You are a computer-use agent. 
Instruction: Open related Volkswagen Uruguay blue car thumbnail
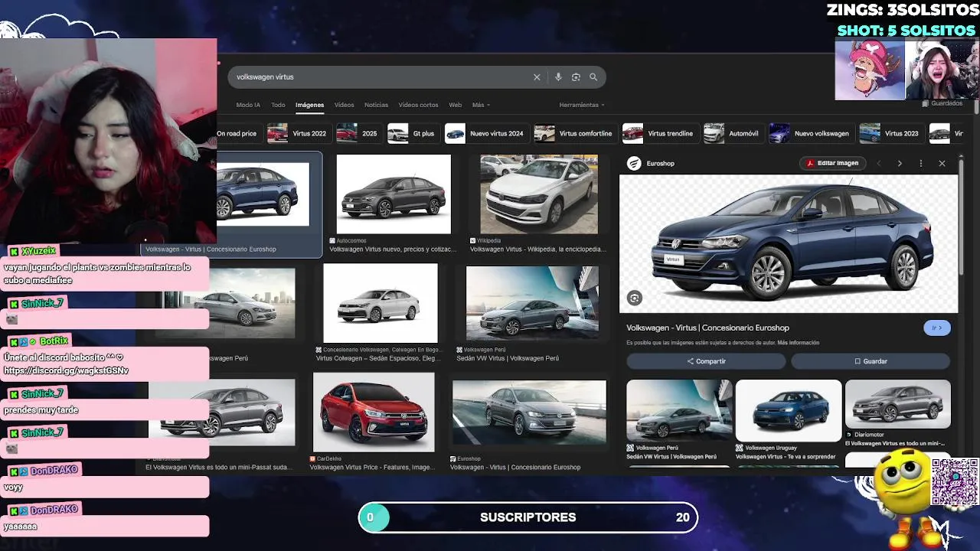pyautogui.click(x=789, y=411)
